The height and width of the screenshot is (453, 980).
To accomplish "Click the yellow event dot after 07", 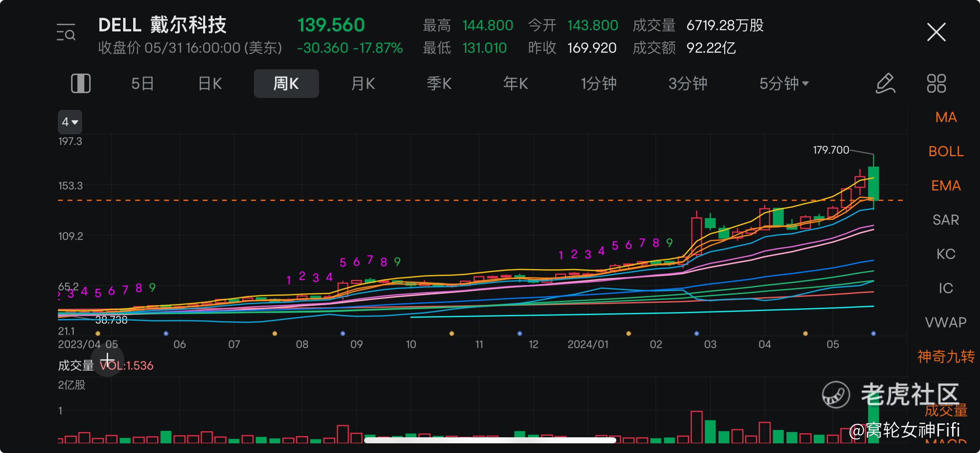I will pos(275,333).
